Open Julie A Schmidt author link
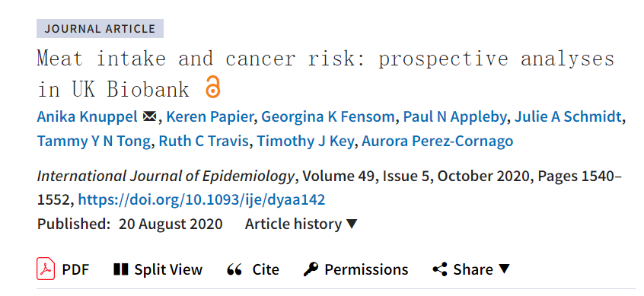Image resolution: width=644 pixels, height=296 pixels. (568, 117)
